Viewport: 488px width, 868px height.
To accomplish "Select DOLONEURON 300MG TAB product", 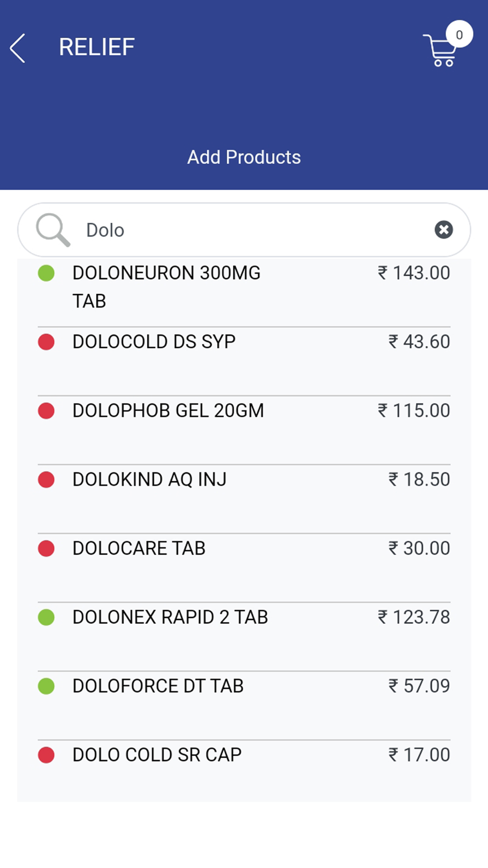I will [x=166, y=287].
